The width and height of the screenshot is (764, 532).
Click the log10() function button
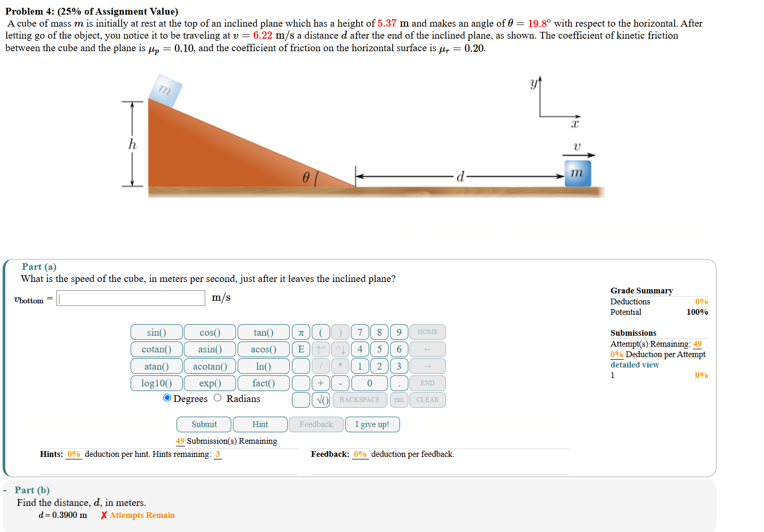pyautogui.click(x=156, y=383)
